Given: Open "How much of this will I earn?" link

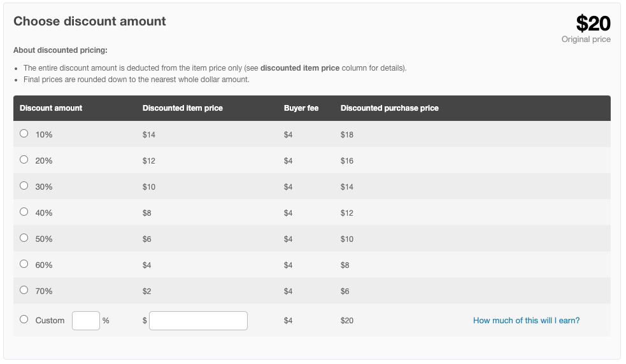Looking at the screenshot, I should [x=526, y=321].
